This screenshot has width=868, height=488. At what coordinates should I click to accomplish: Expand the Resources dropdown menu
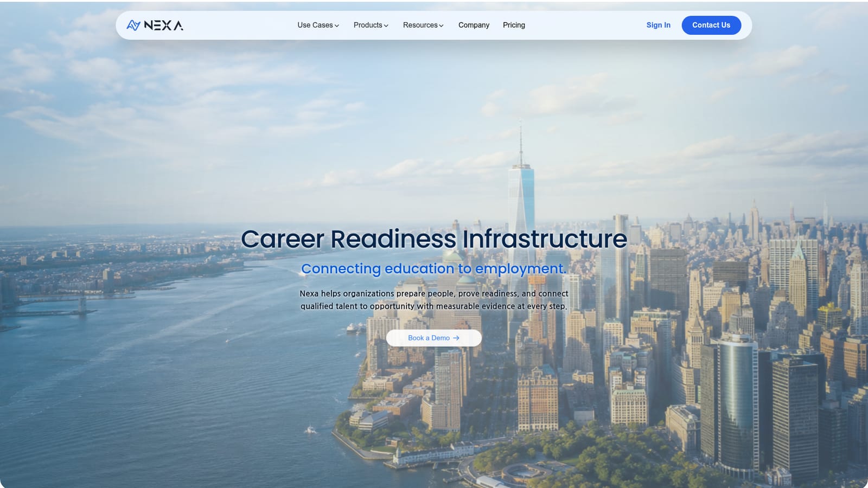[423, 25]
